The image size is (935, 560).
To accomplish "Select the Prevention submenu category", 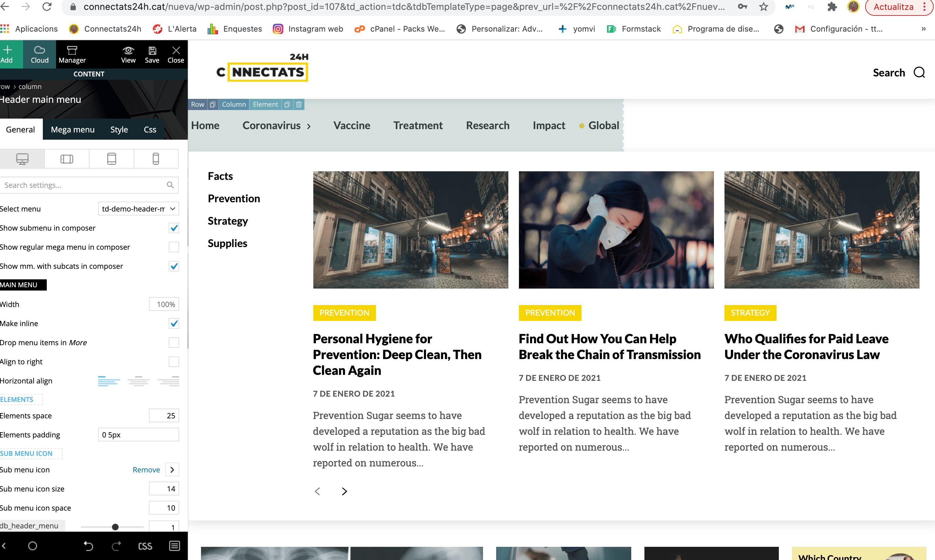I will (234, 199).
